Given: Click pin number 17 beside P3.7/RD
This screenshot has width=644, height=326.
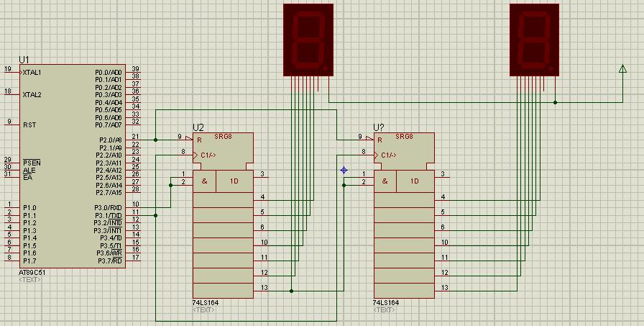Looking at the screenshot, I should pos(136,258).
